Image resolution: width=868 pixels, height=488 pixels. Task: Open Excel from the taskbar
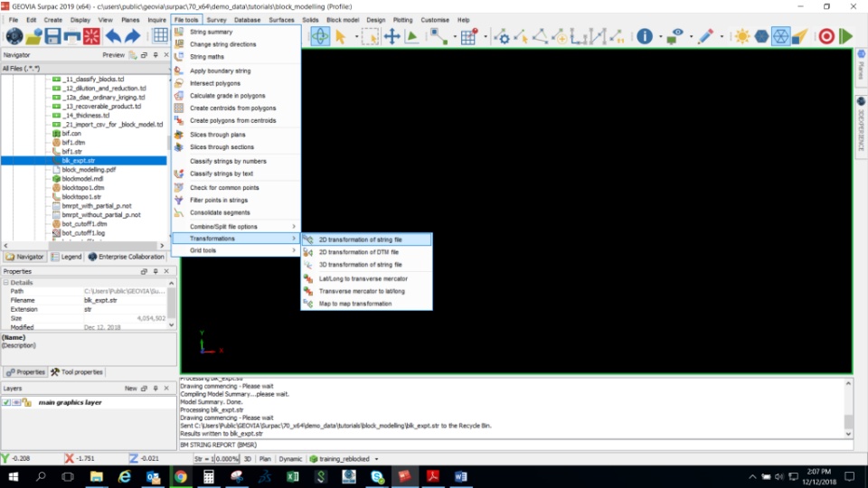coord(292,476)
